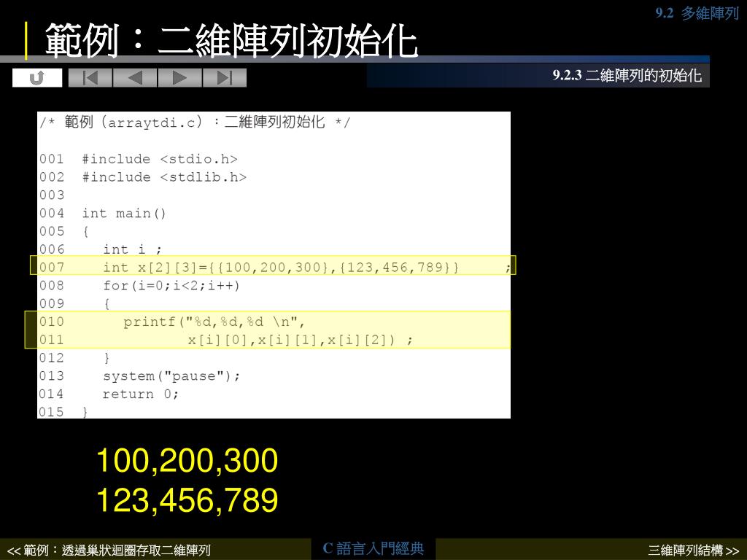Go forward to 三維陣列結構 >>
Screen dimensions: 747x560
point(694,551)
